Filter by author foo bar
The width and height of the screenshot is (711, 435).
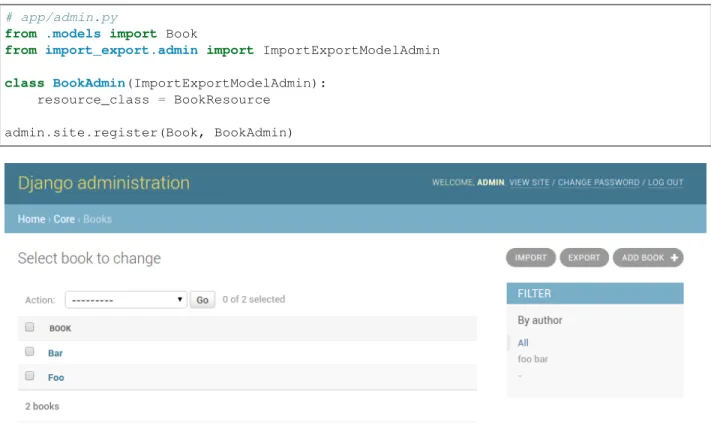coord(533,359)
